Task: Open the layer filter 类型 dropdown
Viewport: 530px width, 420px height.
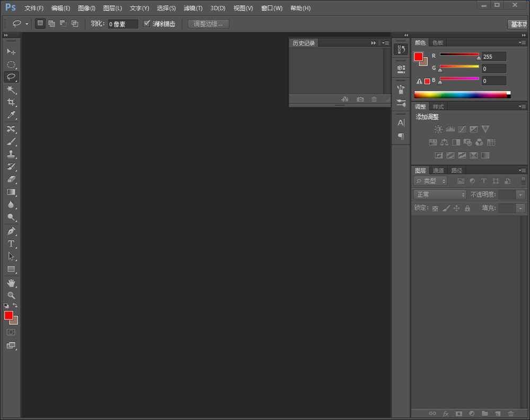Action: pos(430,181)
